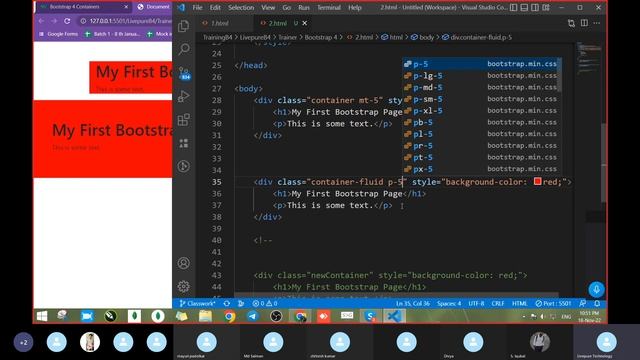Select p-sm-5 autocomplete suggestion
This screenshot has width=640, height=360.
482,99
